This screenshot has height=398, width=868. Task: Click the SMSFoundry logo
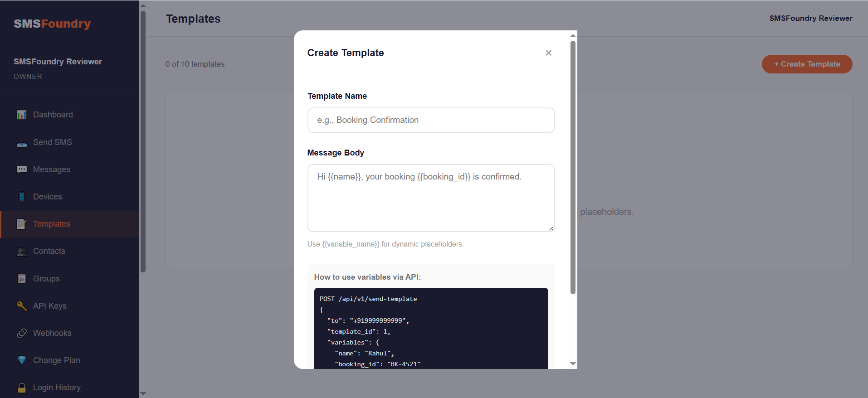point(52,24)
